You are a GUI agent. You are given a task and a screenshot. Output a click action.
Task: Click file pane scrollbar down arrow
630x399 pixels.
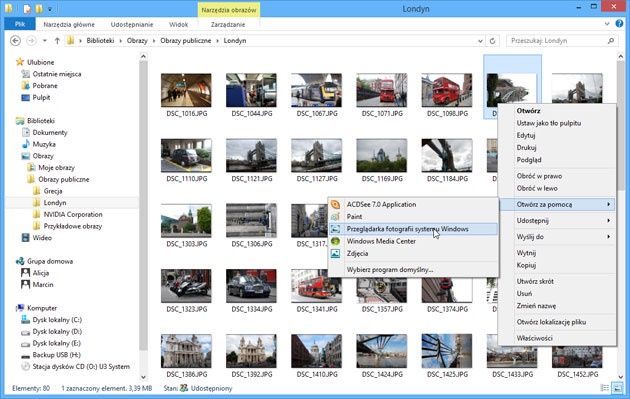[620, 376]
